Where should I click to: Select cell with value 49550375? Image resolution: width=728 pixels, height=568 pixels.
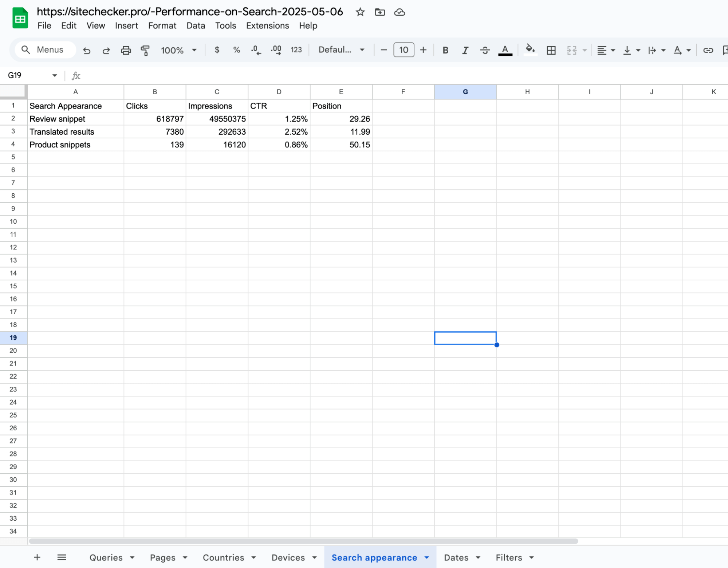click(217, 119)
